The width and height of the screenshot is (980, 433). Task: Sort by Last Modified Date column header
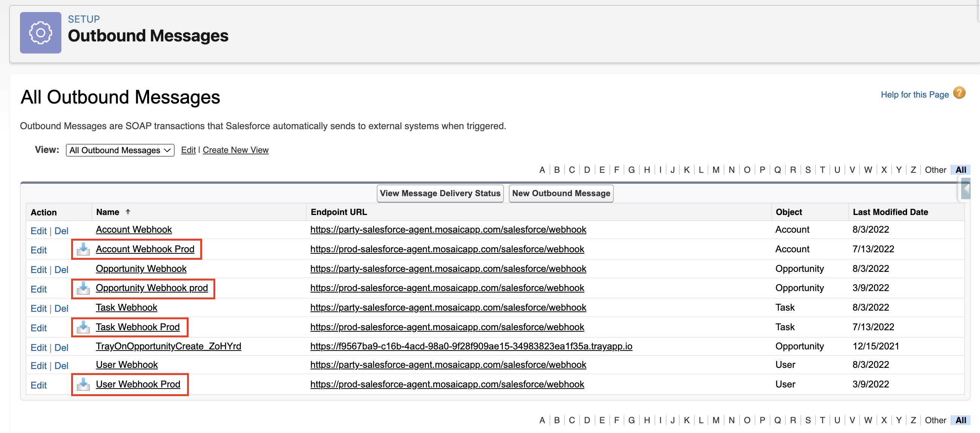click(x=890, y=212)
